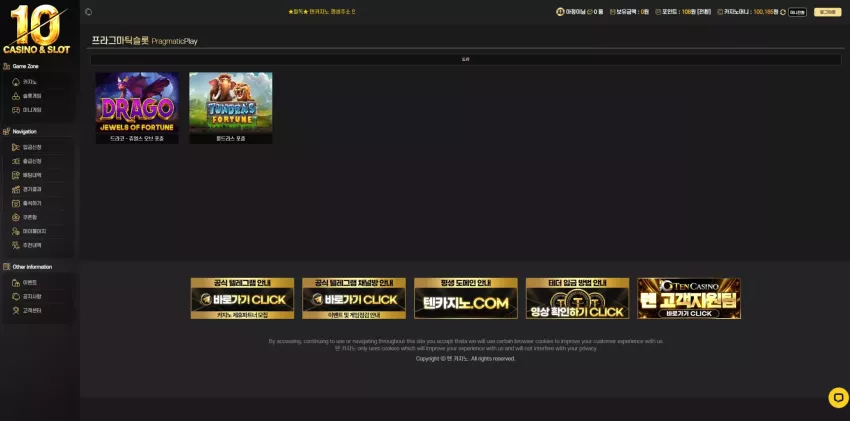This screenshot has width=850, height=421.
Task: Click the round icon left of header
Action: click(x=88, y=12)
